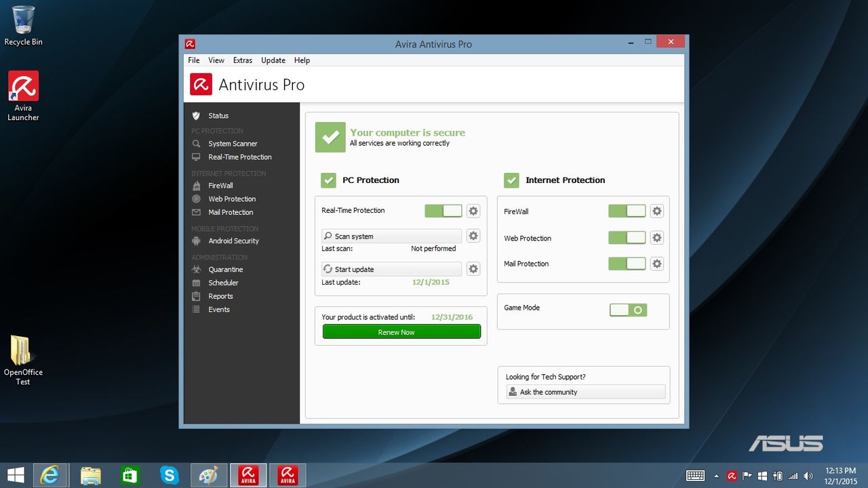Click the 'PC Protection' panel heading

[x=371, y=180]
